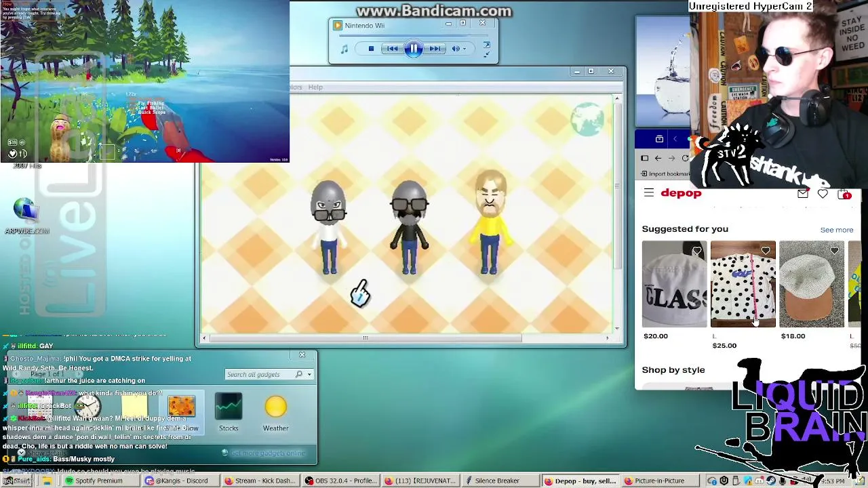Pause playback in the Nintendo Wii player
868x488 pixels.
pos(414,49)
